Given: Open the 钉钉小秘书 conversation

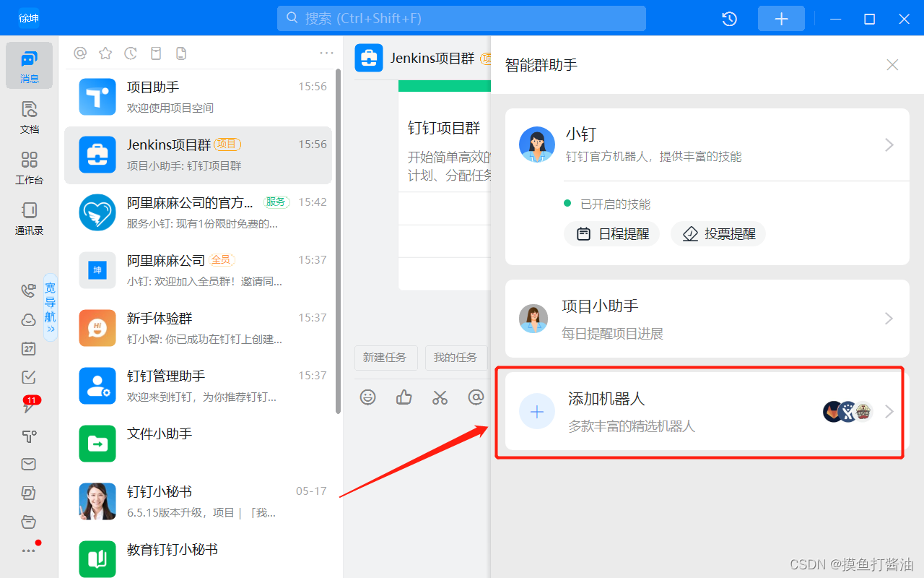Looking at the screenshot, I should coord(198,502).
